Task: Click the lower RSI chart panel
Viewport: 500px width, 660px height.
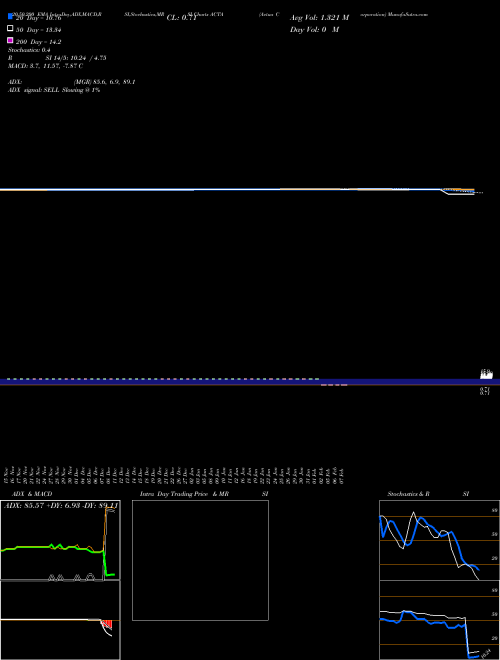Action: (x=439, y=620)
